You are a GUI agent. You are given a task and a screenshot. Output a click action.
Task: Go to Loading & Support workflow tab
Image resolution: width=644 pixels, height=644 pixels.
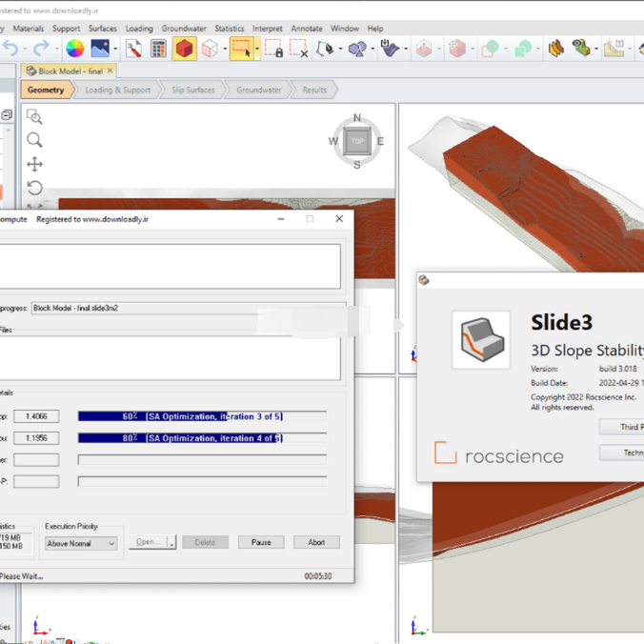[x=118, y=90]
